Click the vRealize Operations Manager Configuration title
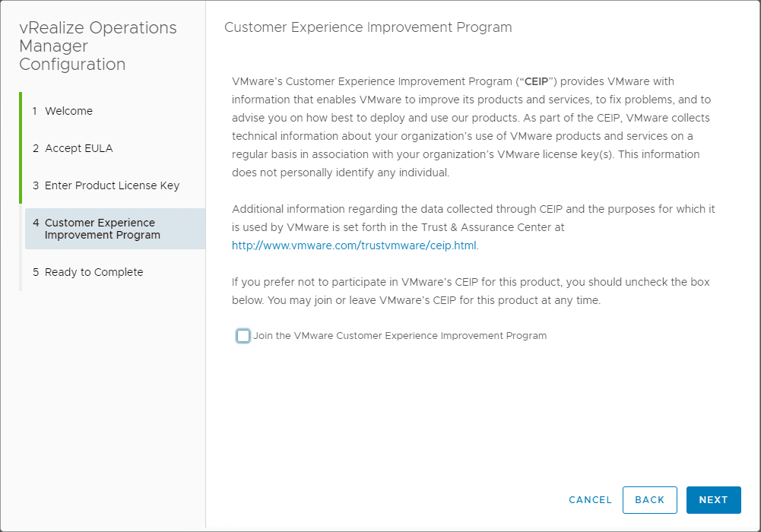Viewport: 761px width, 532px height. click(x=97, y=46)
